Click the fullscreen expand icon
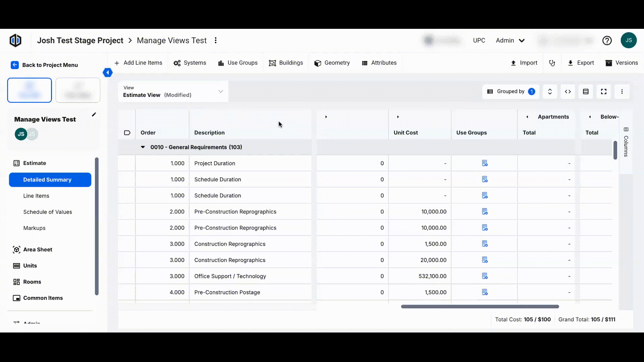This screenshot has width=644, height=362. point(604,92)
